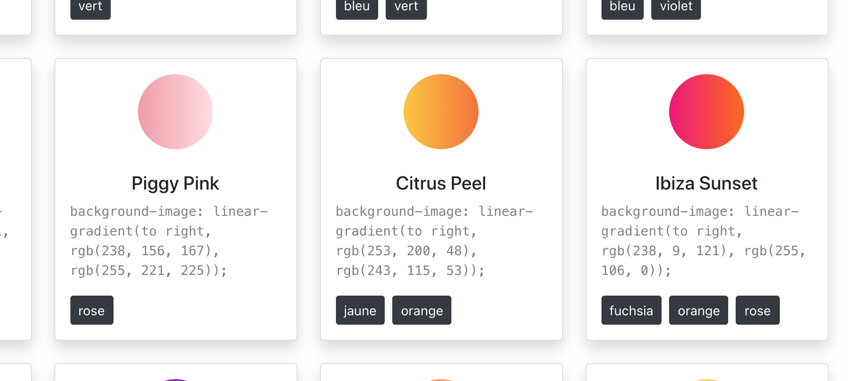Image resolution: width=868 pixels, height=381 pixels.
Task: Select the bleu tag above Citrus Peel
Action: (x=357, y=8)
